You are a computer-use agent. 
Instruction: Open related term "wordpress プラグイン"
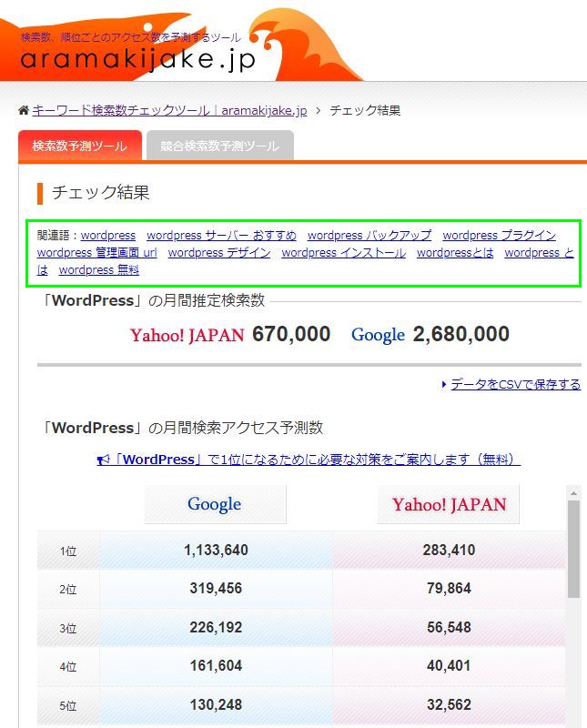[x=500, y=236]
